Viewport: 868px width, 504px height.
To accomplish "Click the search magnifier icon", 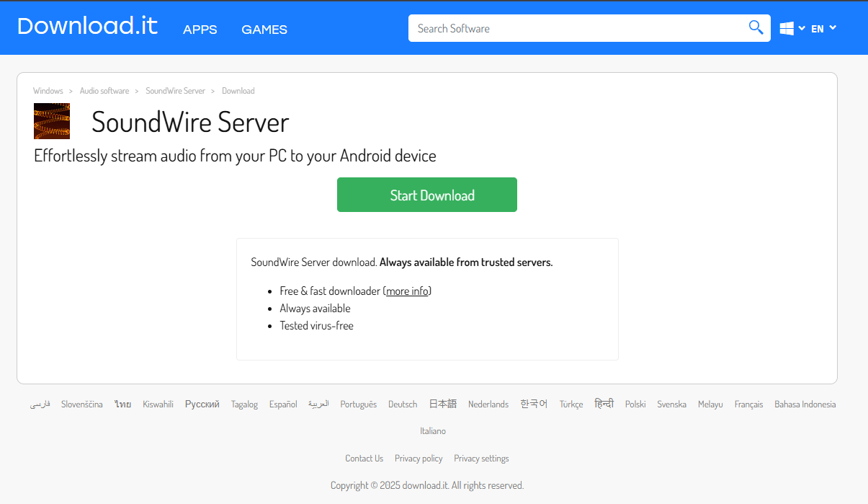I will tap(756, 28).
